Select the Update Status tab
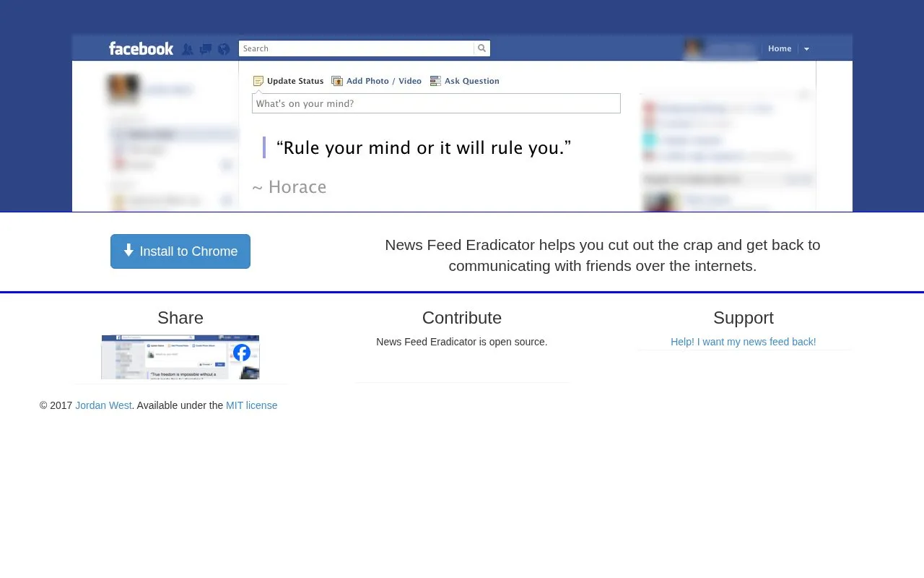Viewport: 924px width, 578px height. (289, 81)
